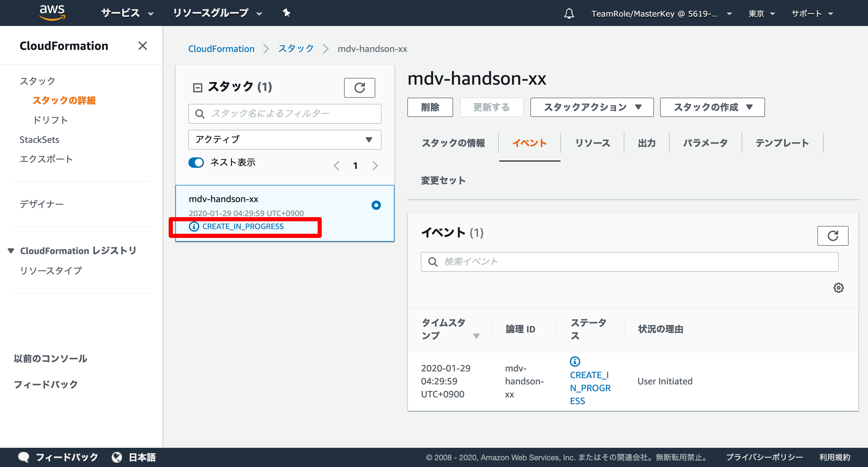Click info icon in event status cell
The width and height of the screenshot is (868, 467).
(575, 361)
